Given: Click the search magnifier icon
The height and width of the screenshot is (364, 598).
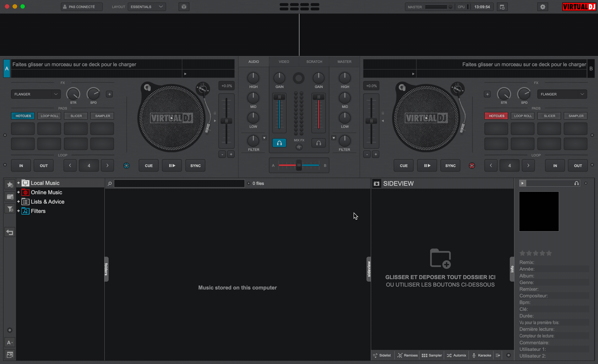Looking at the screenshot, I should tap(110, 184).
